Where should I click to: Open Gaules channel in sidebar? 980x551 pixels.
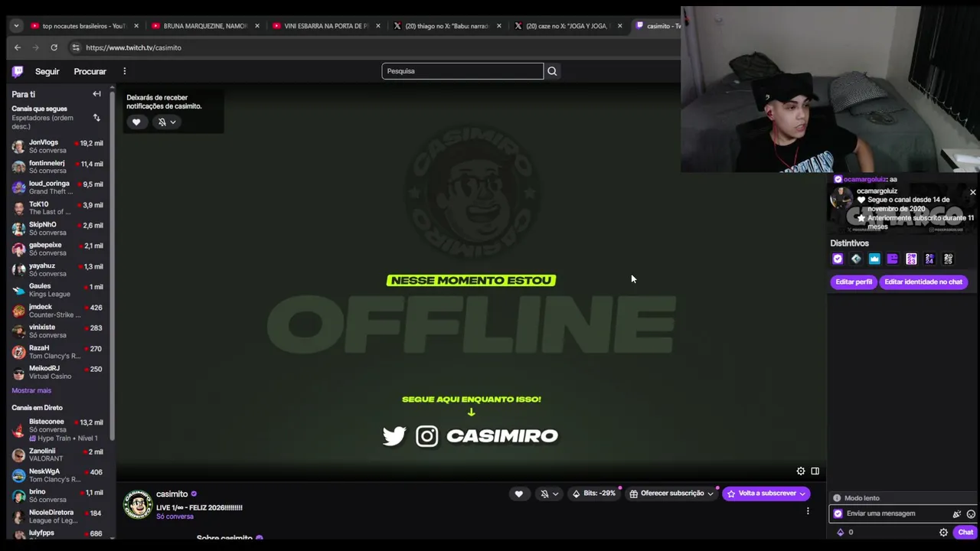pos(57,290)
